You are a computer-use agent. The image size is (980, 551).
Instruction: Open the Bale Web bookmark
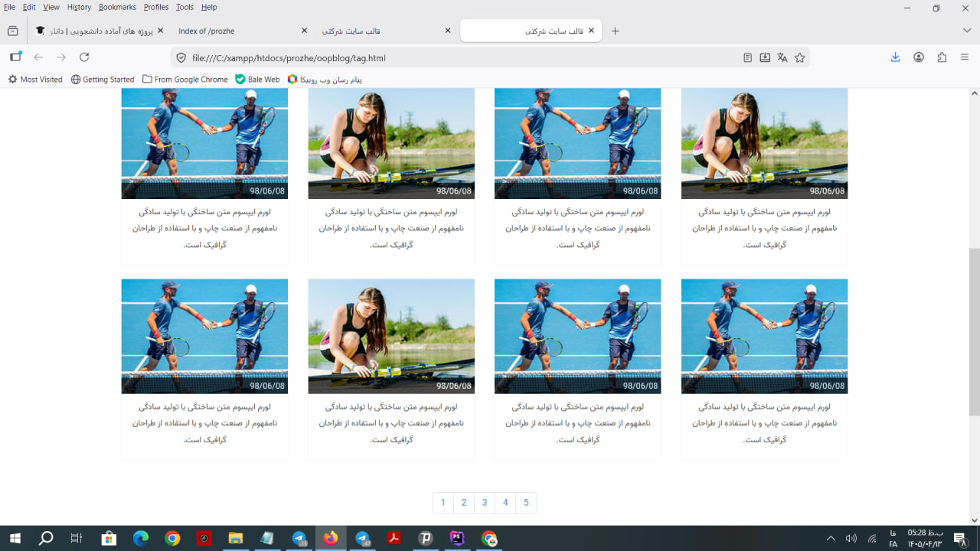[257, 80]
